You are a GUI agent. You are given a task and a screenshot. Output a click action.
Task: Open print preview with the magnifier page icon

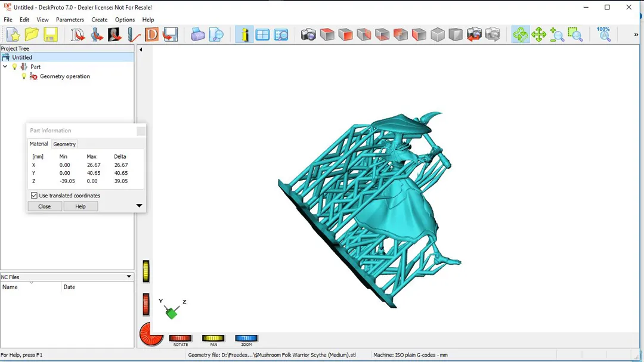pos(216,35)
